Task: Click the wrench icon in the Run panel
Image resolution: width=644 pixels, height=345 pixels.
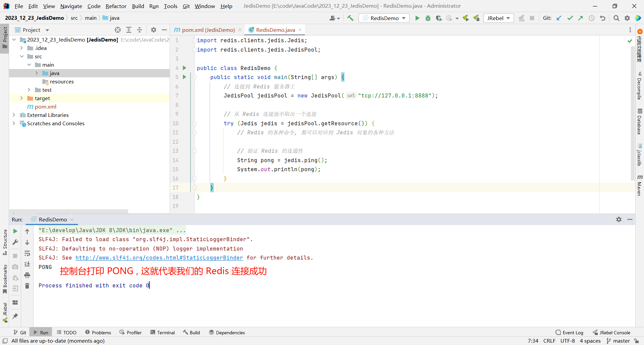Action: pyautogui.click(x=15, y=242)
